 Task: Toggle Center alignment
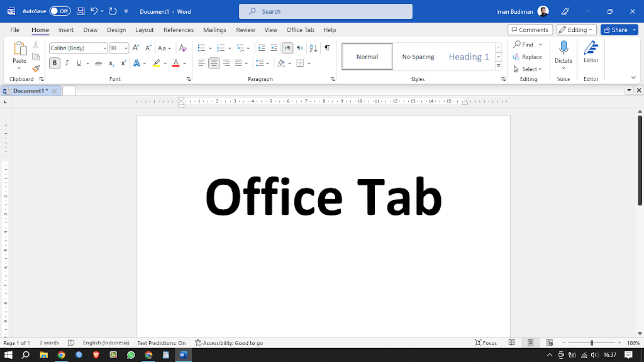click(x=214, y=63)
